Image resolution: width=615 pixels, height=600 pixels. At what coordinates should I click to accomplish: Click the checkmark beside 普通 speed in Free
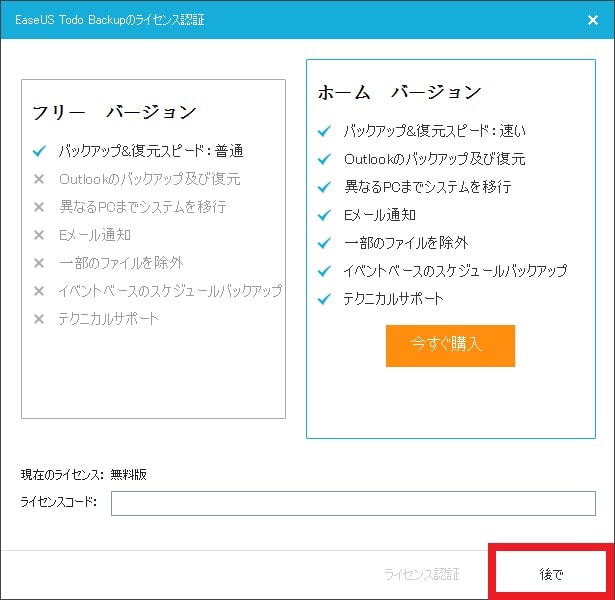click(39, 151)
